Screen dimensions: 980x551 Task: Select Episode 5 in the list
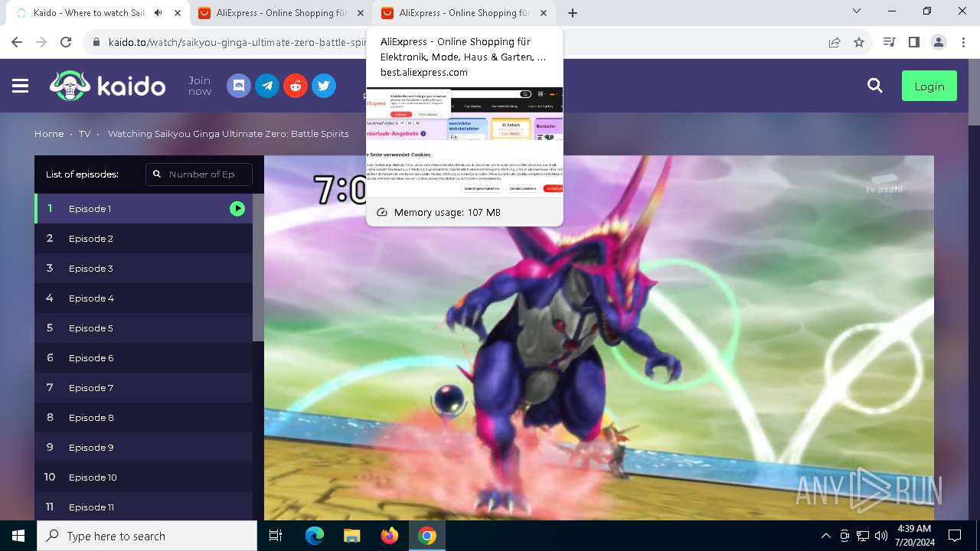pyautogui.click(x=143, y=328)
